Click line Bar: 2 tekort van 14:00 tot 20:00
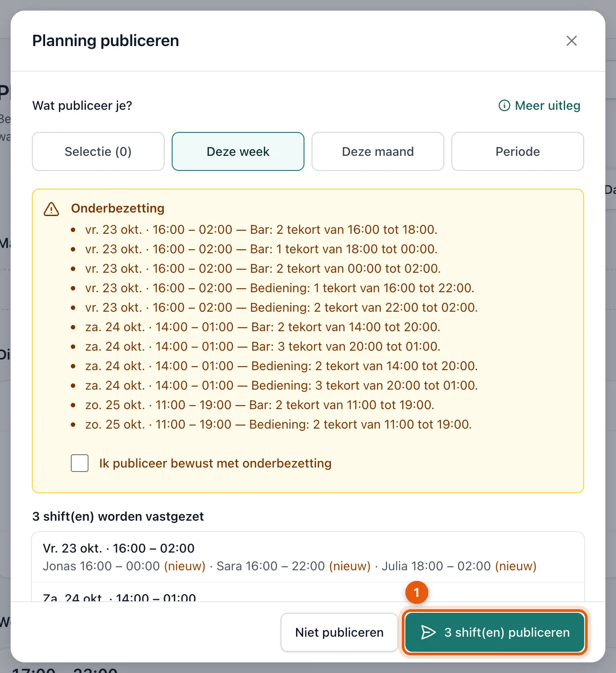The image size is (616, 673). (x=263, y=327)
